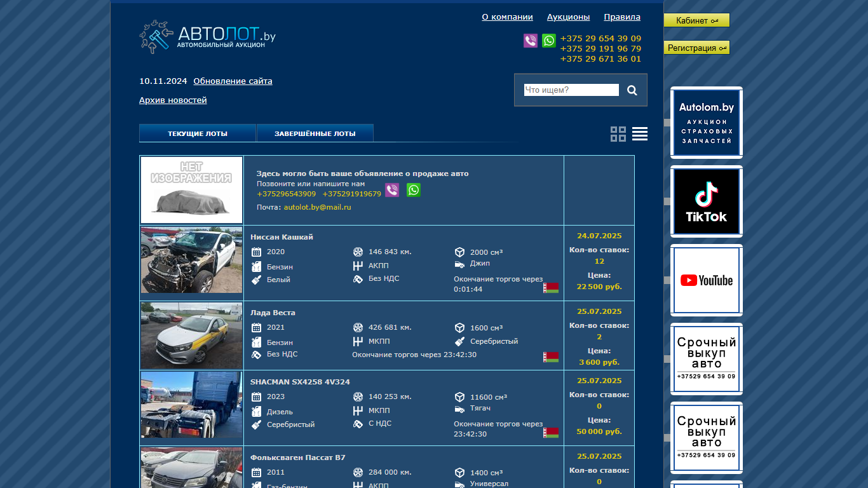Image resolution: width=868 pixels, height=488 pixels.
Task: Click WhatsApp icon in the ad row
Action: [414, 190]
